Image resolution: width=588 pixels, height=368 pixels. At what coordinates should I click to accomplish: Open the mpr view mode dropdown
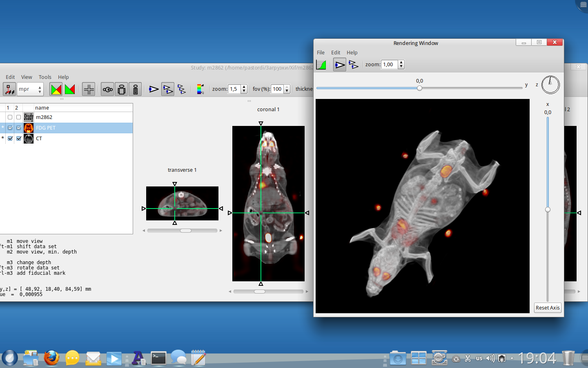point(30,89)
